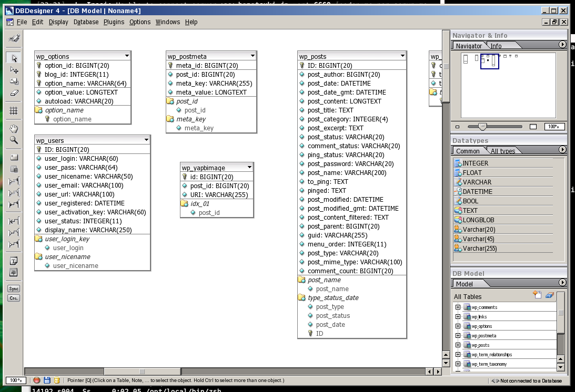The image size is (575, 392).
Task: Switch to the All types tab
Action: tap(502, 151)
